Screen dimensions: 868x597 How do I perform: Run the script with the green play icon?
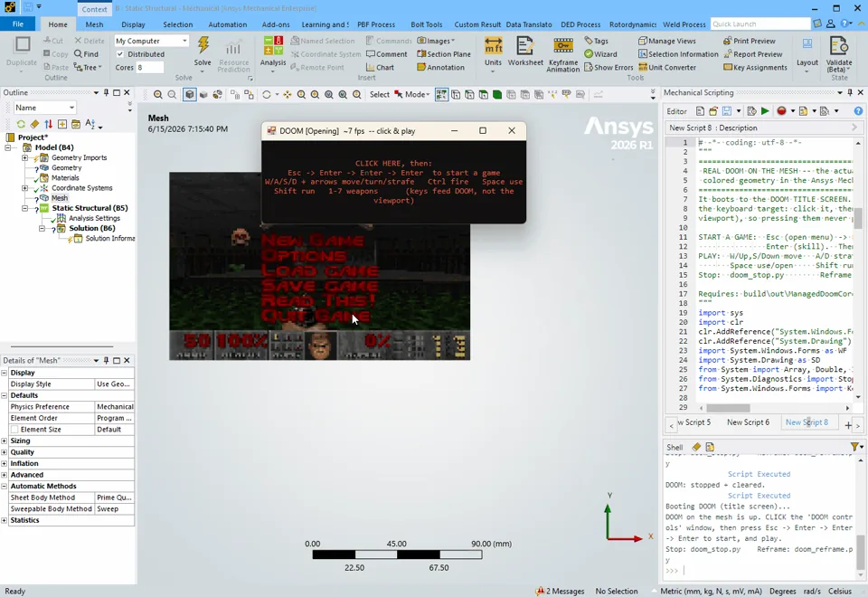(765, 111)
